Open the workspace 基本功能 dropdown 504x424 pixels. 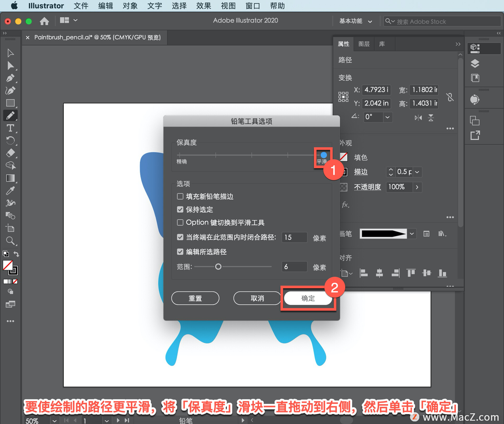(x=355, y=21)
